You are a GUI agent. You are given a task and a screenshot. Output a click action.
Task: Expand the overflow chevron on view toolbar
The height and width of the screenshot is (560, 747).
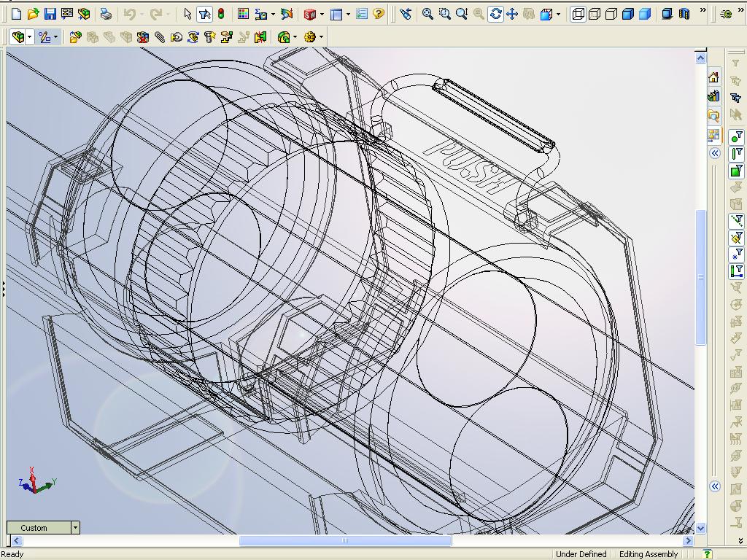pyautogui.click(x=703, y=11)
